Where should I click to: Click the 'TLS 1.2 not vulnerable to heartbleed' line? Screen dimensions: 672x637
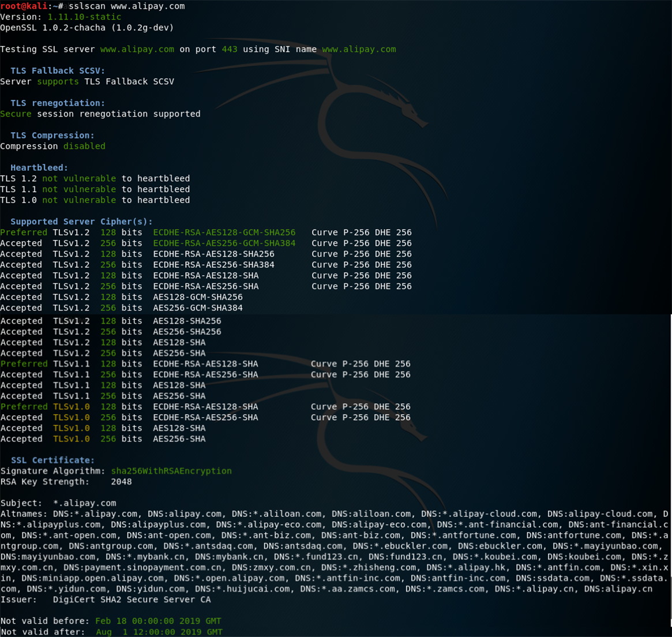tap(95, 178)
